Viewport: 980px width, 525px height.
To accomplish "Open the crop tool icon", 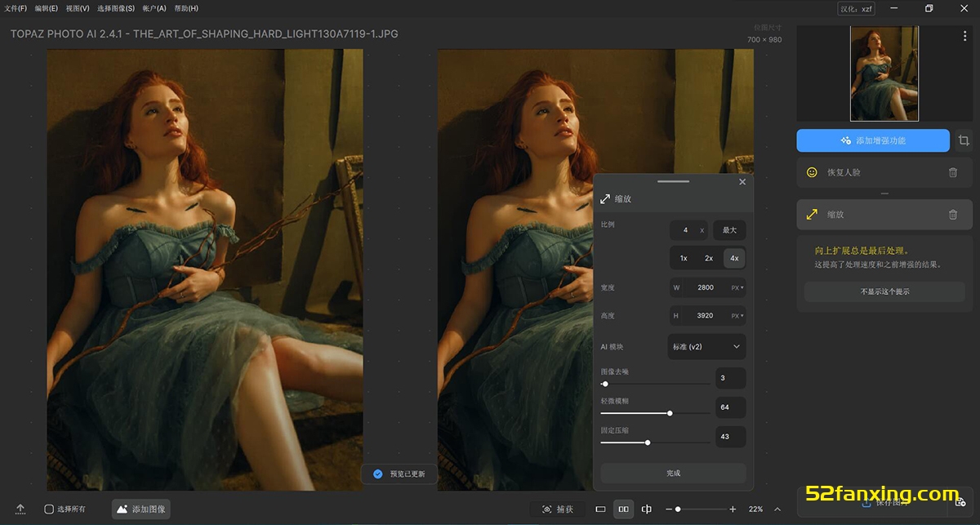I will (964, 140).
